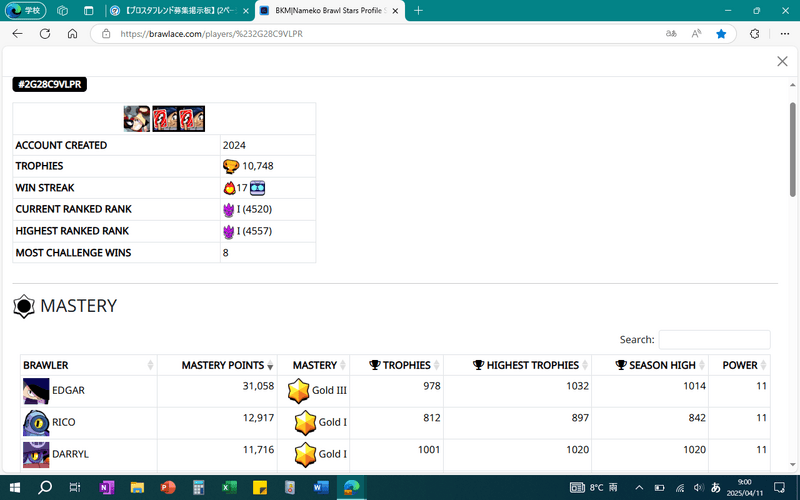Open Edge settings and more menu

pos(785,34)
